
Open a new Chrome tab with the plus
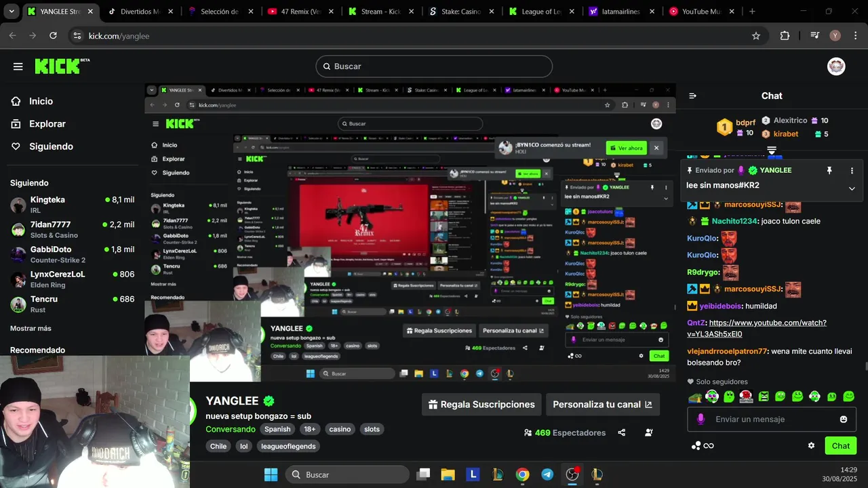click(x=752, y=12)
